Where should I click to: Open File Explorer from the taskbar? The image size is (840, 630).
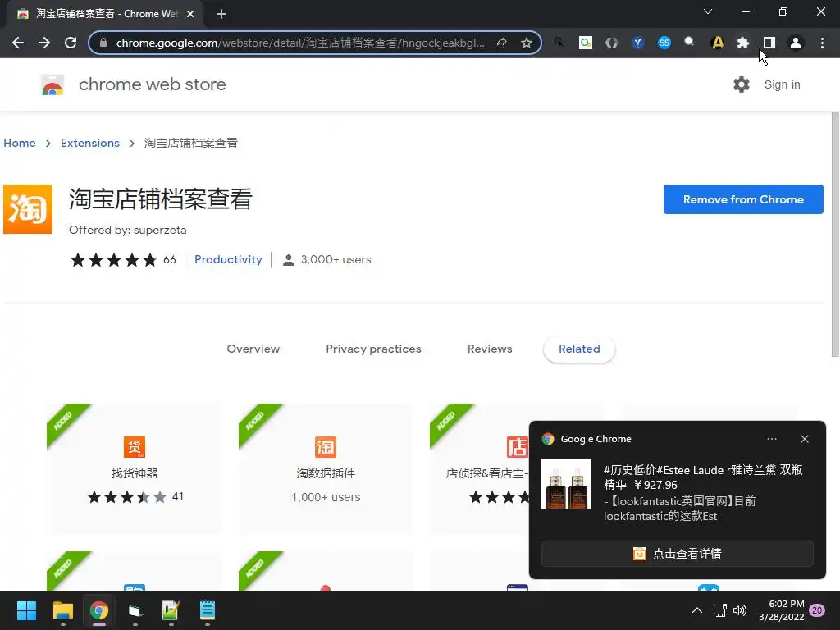(x=62, y=610)
